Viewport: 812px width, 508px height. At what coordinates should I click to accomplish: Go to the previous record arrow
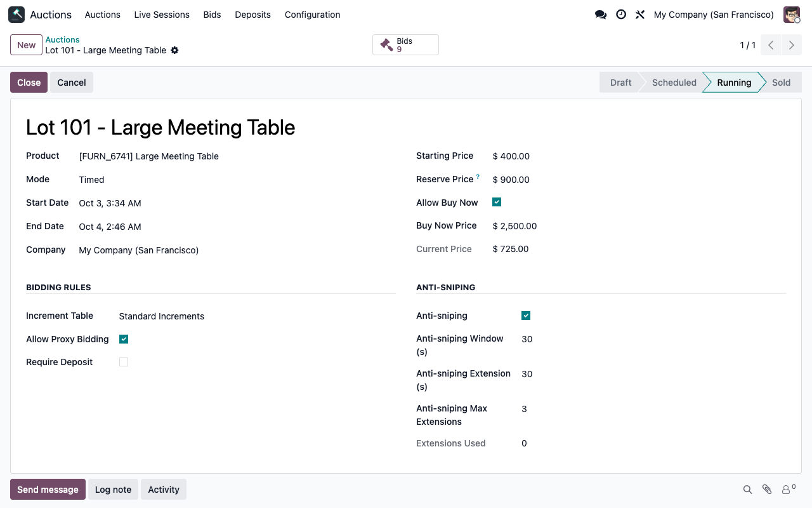pos(771,45)
